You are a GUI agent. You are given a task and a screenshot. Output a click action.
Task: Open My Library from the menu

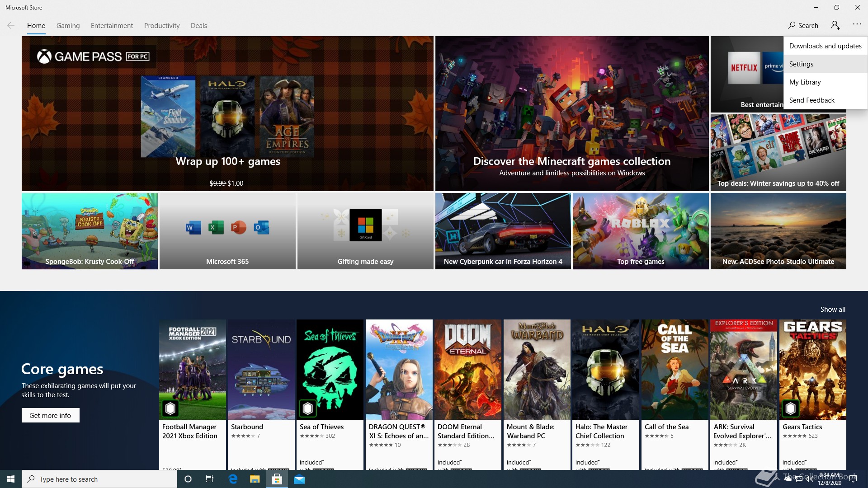tap(826, 82)
